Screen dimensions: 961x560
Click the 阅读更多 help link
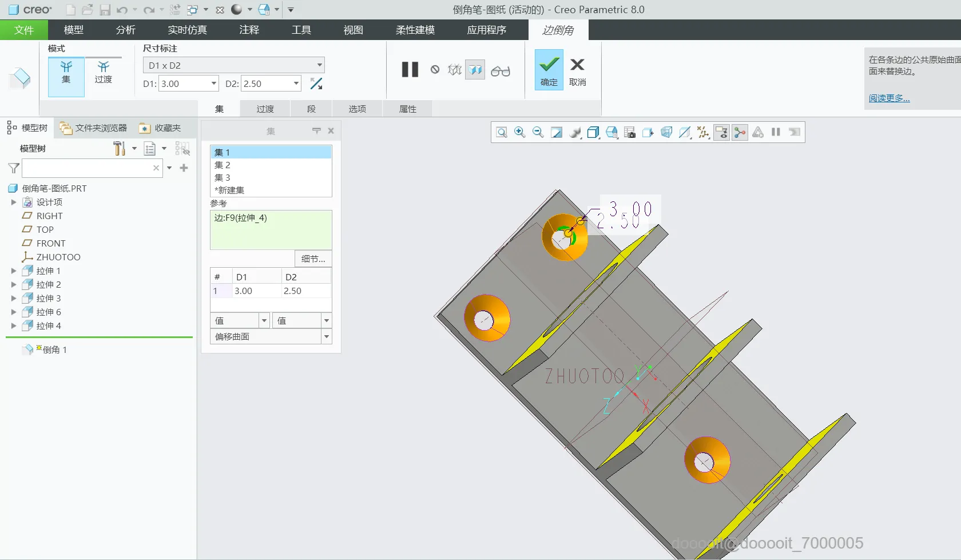[x=889, y=98]
